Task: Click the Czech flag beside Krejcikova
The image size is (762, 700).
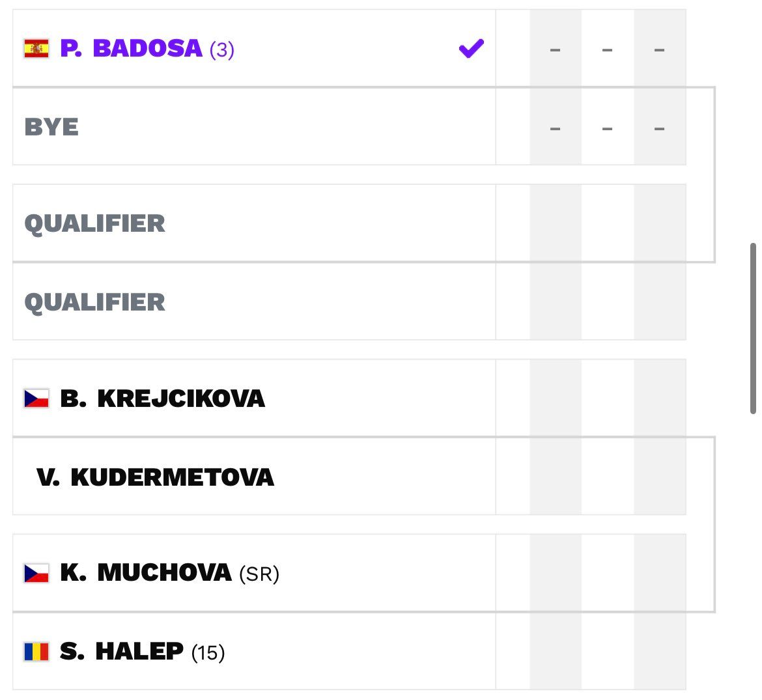Action: pyautogui.click(x=36, y=399)
